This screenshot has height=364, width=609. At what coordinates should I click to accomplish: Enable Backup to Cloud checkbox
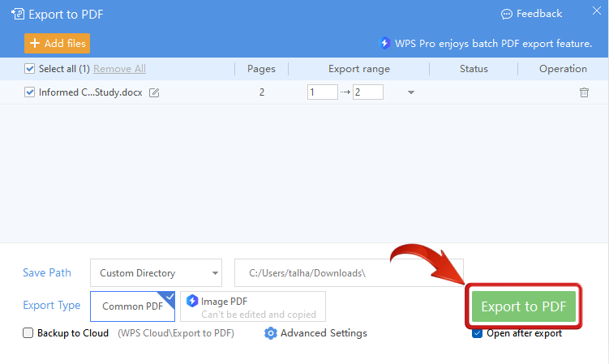28,333
